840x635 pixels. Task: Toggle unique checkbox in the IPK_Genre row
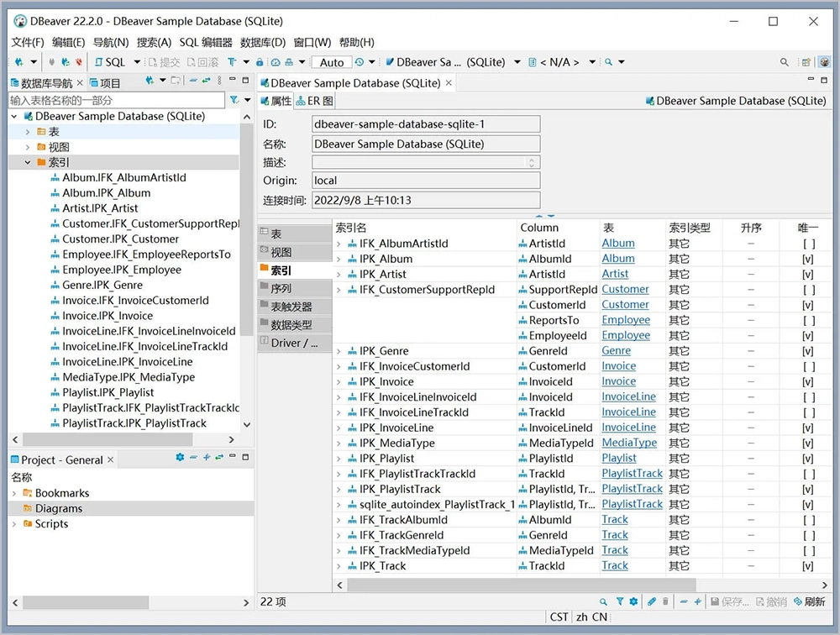(808, 351)
